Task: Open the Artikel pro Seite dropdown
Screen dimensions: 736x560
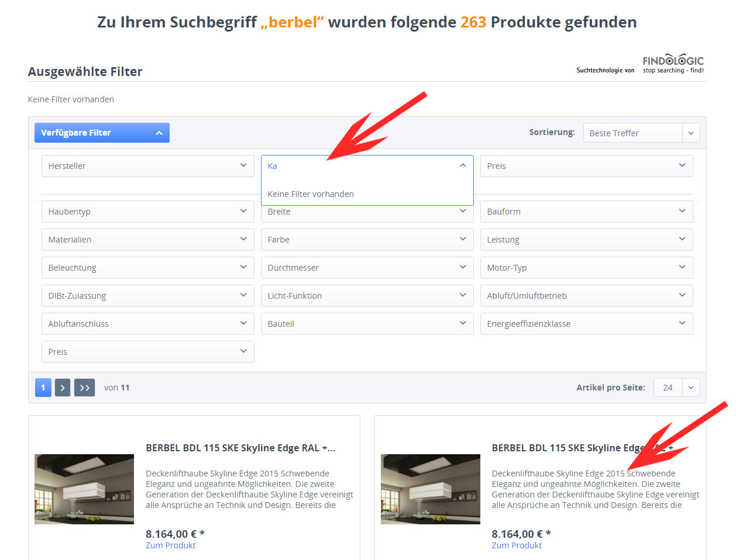Action: pos(676,388)
